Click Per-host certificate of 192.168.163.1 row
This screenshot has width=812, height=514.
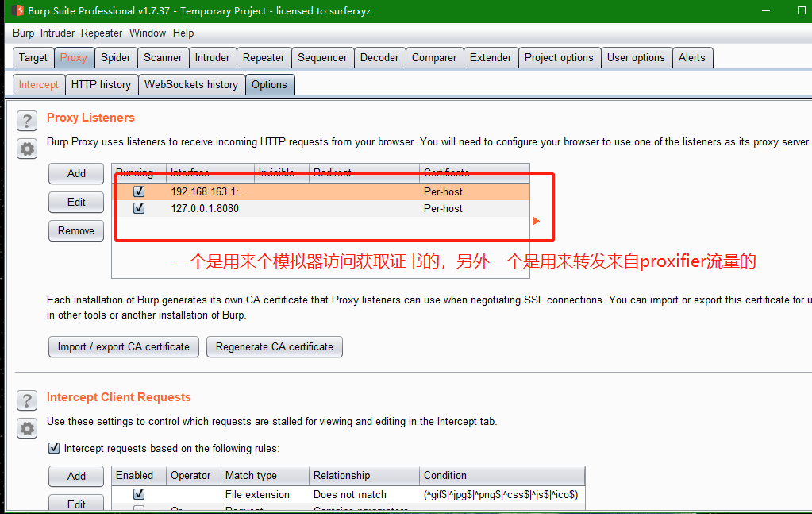tap(443, 191)
